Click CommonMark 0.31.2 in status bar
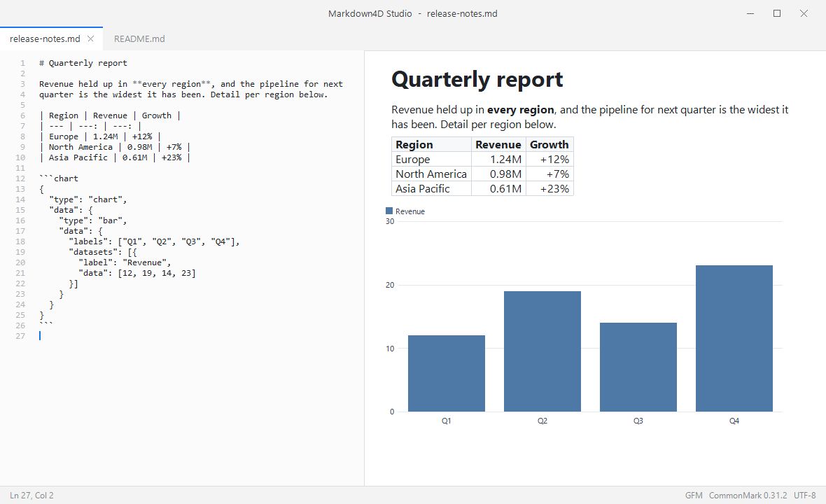 point(748,496)
